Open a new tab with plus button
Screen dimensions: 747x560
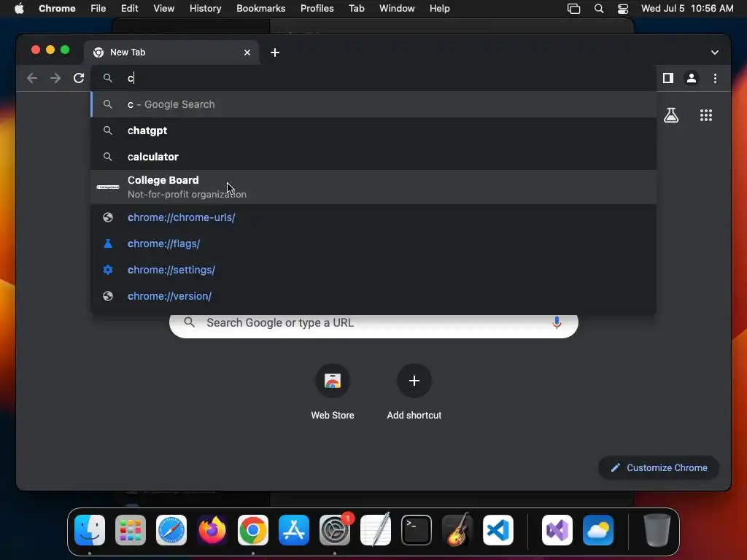click(x=275, y=52)
